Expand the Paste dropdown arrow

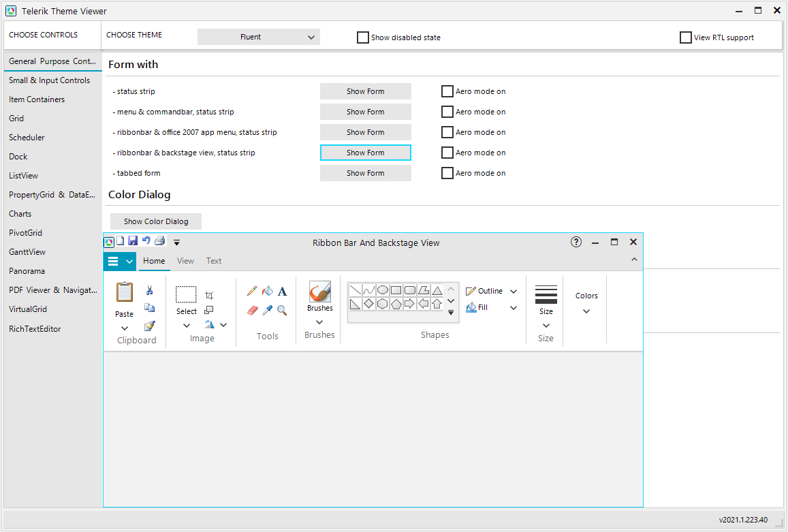[124, 328]
